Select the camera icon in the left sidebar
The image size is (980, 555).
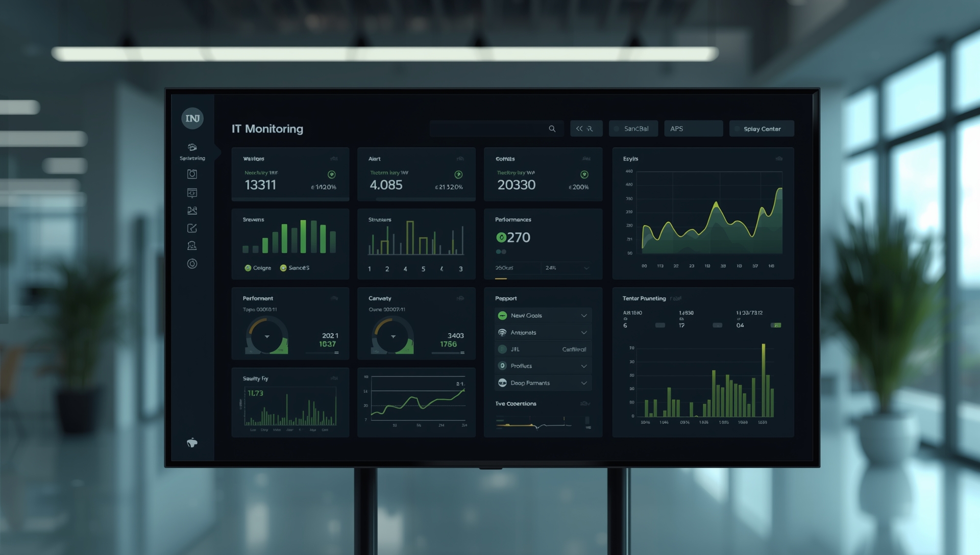[192, 174]
